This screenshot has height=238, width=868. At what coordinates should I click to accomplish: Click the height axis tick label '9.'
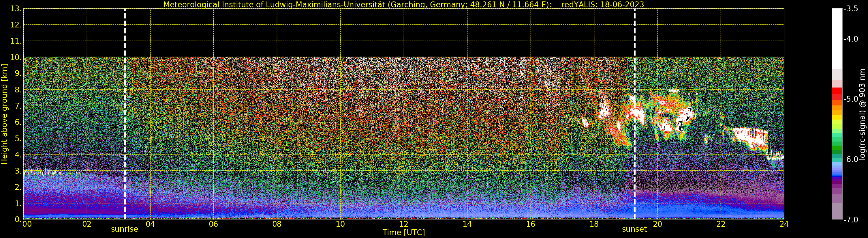point(18,74)
